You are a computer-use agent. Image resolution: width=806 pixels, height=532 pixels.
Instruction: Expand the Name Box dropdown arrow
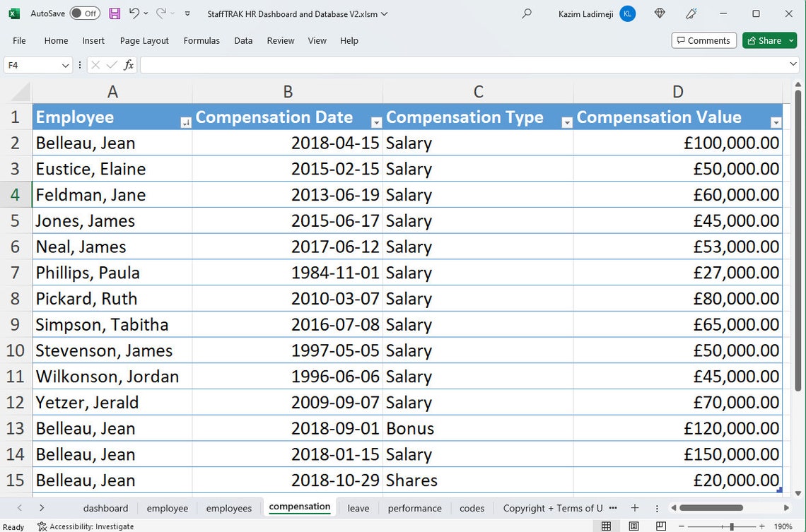click(x=64, y=64)
